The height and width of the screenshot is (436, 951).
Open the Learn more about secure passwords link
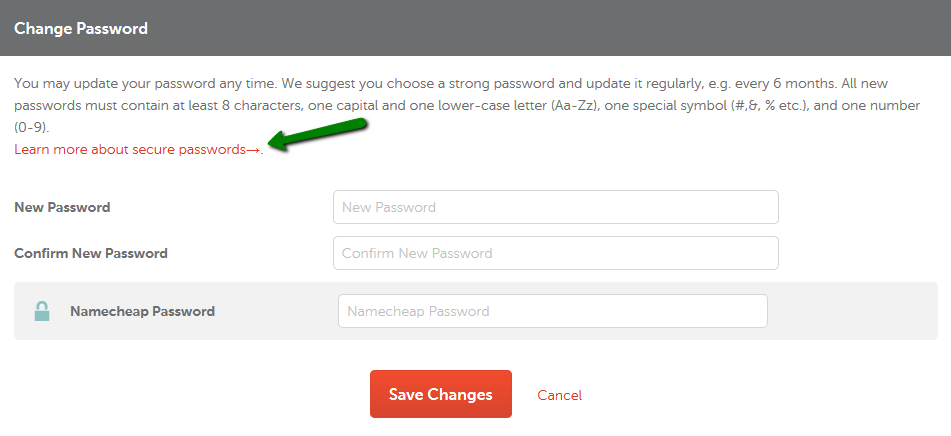[138, 150]
